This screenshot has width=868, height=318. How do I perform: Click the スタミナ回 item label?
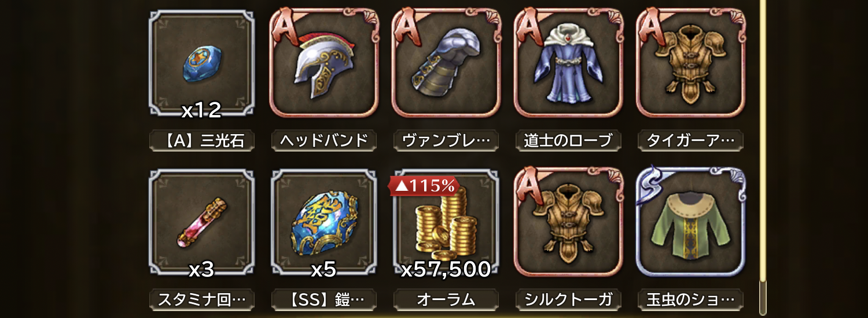tap(202, 299)
